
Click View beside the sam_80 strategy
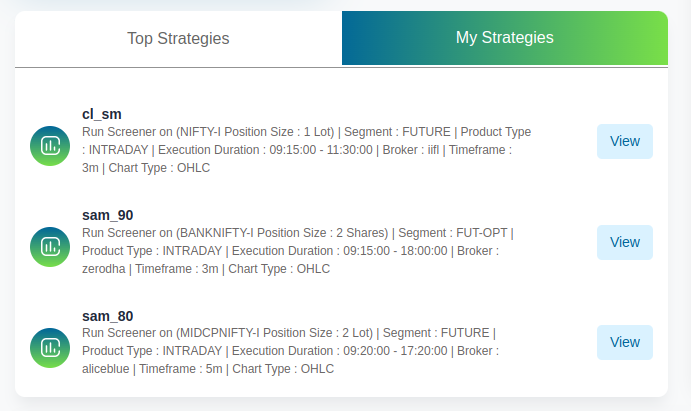(625, 342)
